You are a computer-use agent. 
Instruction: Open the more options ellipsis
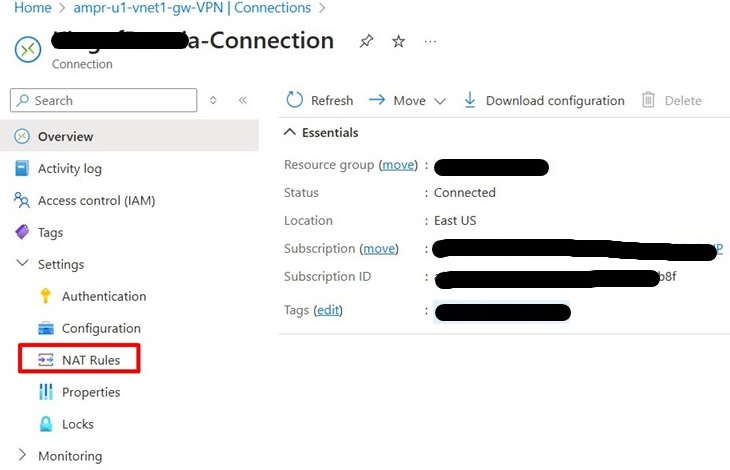[430, 41]
